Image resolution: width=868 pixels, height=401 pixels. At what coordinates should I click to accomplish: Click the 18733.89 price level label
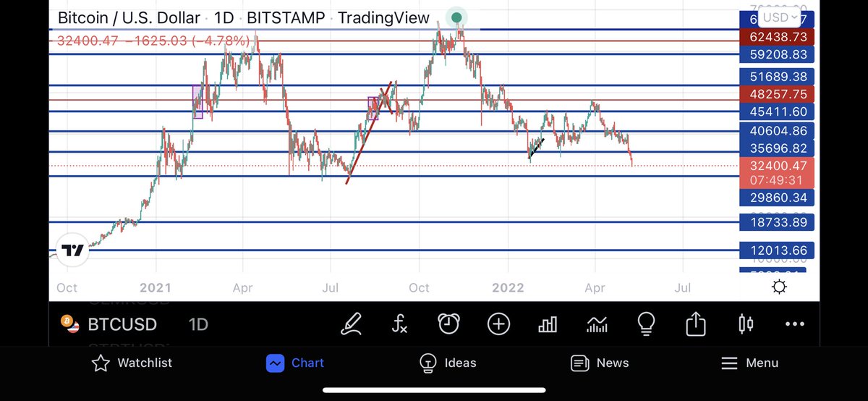pyautogui.click(x=778, y=222)
